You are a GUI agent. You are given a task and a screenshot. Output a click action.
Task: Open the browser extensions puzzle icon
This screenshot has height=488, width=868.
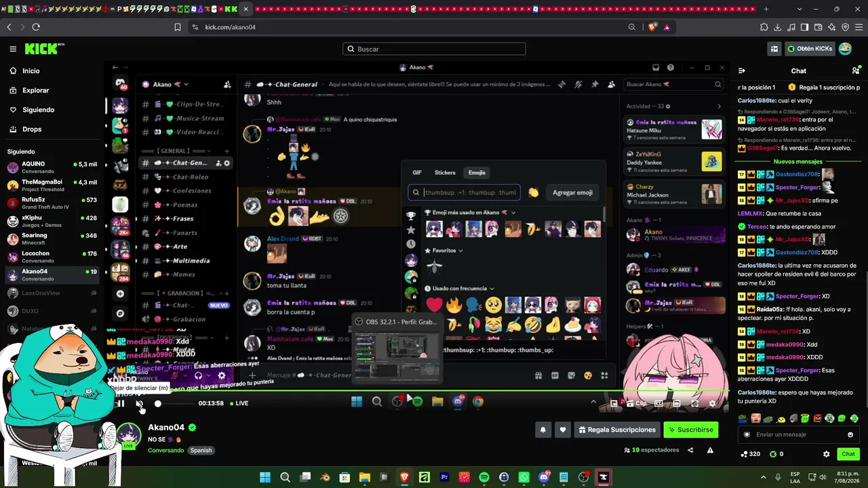coord(764,27)
